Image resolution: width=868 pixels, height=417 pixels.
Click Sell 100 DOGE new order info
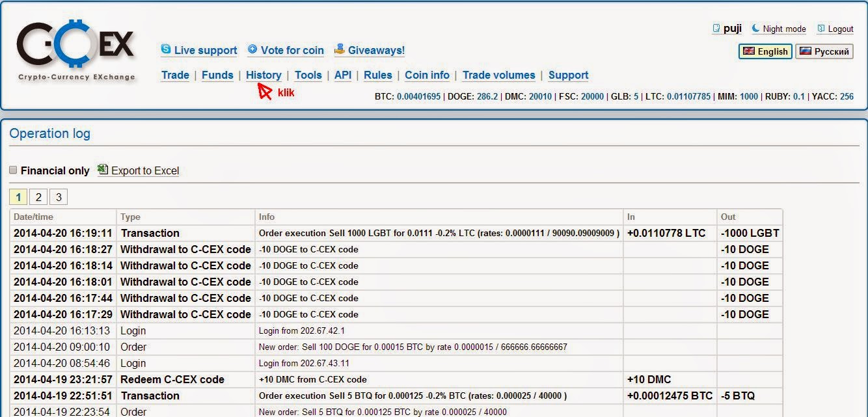[x=413, y=347]
